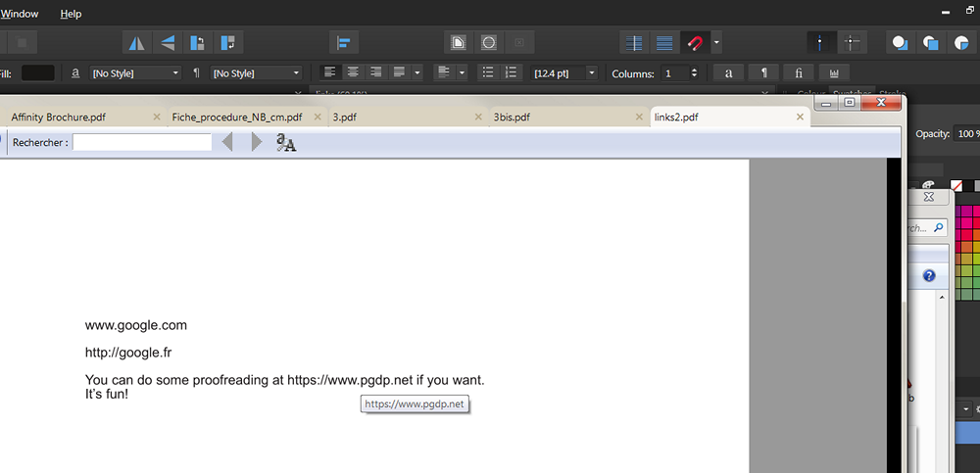Open the 12.4 pt leading dropdown
Screen dimensions: 980x473
pyautogui.click(x=591, y=72)
